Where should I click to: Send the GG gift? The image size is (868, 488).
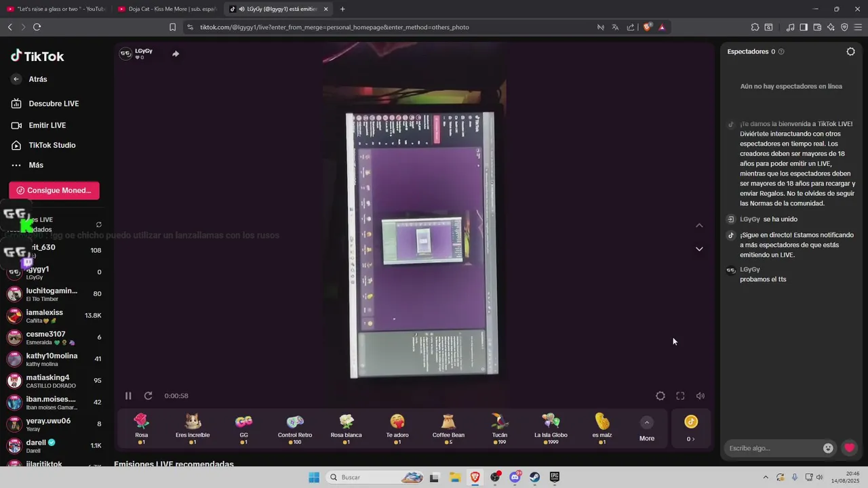pos(243,428)
